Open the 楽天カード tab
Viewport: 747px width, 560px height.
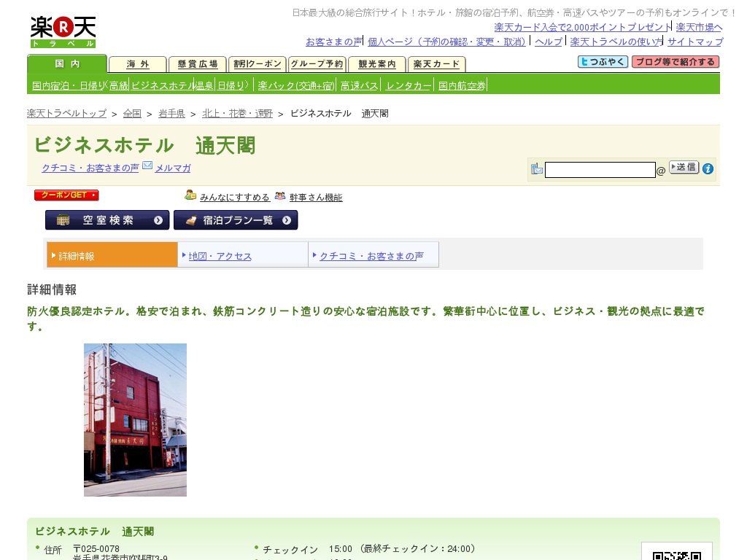[x=436, y=64]
